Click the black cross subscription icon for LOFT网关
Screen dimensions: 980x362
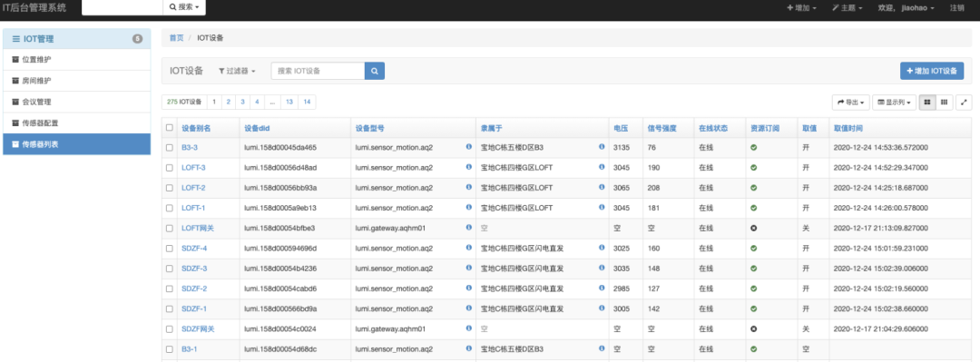(x=754, y=229)
